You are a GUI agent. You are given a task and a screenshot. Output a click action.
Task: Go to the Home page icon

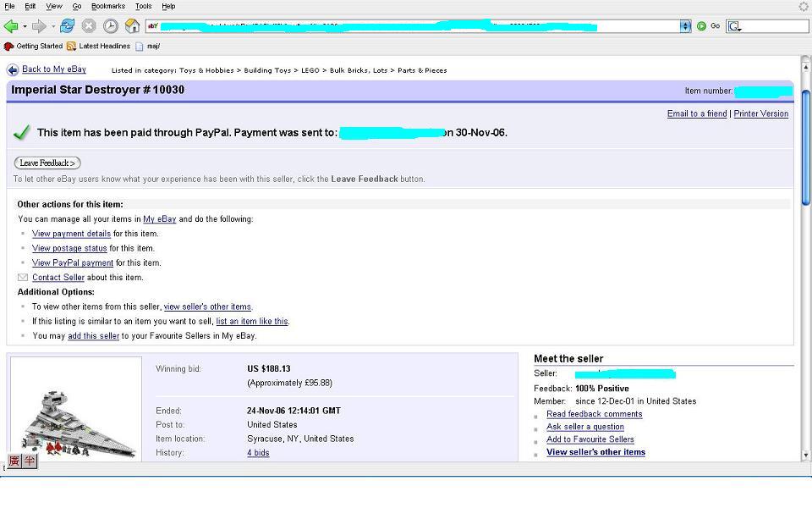[132, 25]
